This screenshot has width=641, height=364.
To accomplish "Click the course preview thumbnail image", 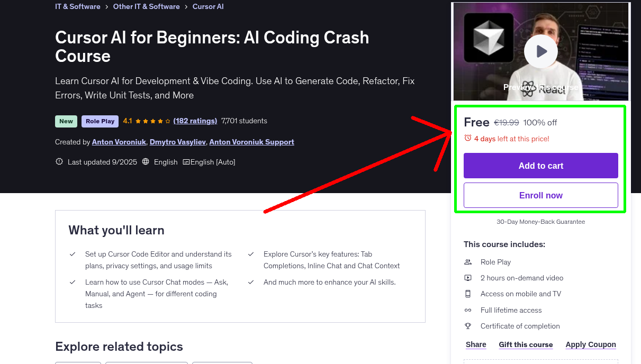I will pos(541,51).
